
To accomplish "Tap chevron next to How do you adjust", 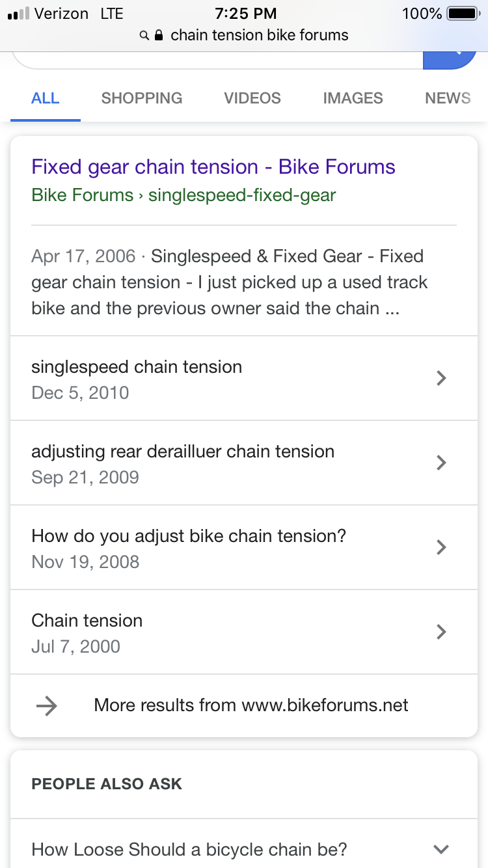I will [x=441, y=547].
